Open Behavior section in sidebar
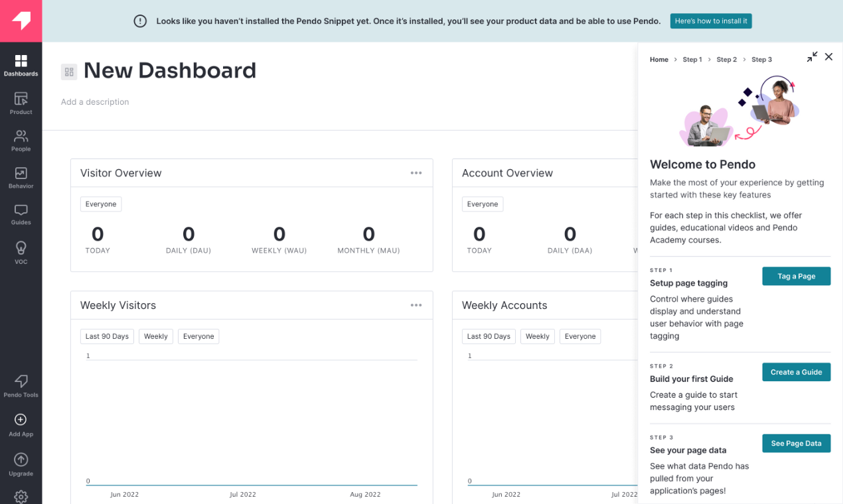Viewport: 843px width, 504px height. [21, 178]
